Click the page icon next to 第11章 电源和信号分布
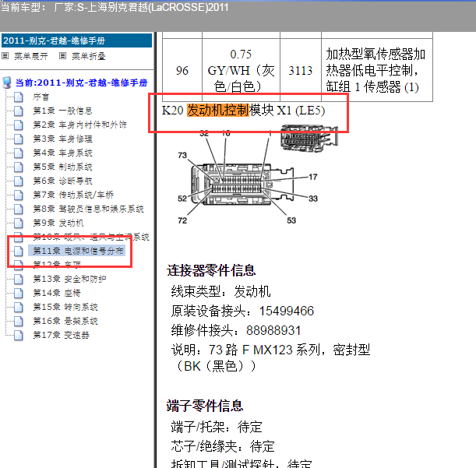Image resolution: width=476 pixels, height=468 pixels. 19,251
